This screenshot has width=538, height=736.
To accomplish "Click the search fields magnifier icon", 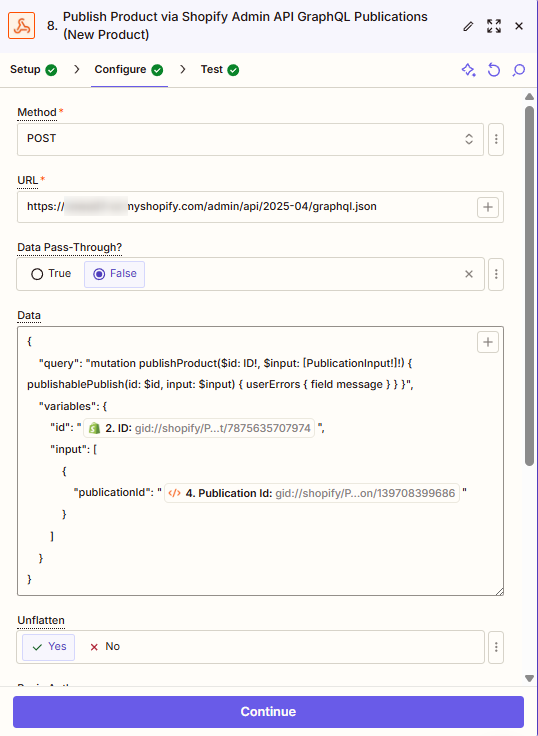I will [519, 70].
